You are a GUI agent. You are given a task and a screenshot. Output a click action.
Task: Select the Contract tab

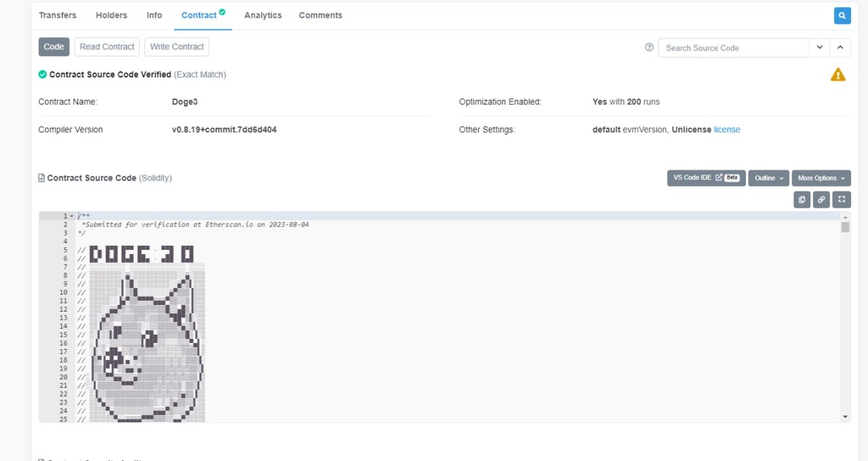point(203,15)
